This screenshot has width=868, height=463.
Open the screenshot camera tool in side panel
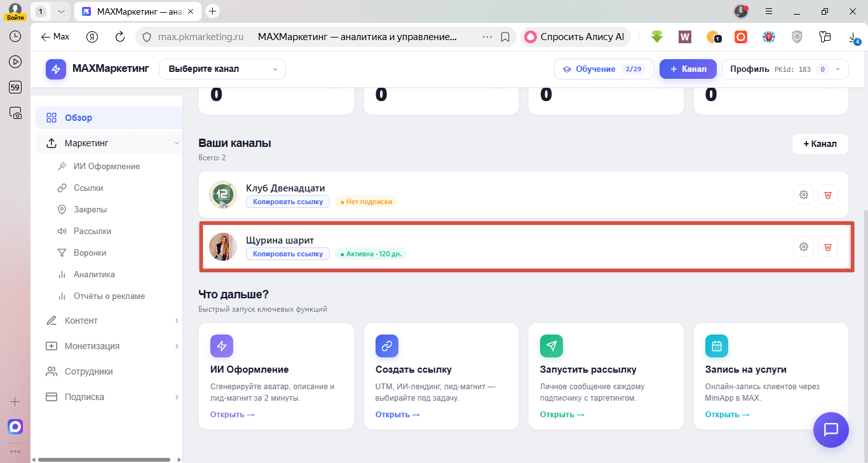point(15,113)
